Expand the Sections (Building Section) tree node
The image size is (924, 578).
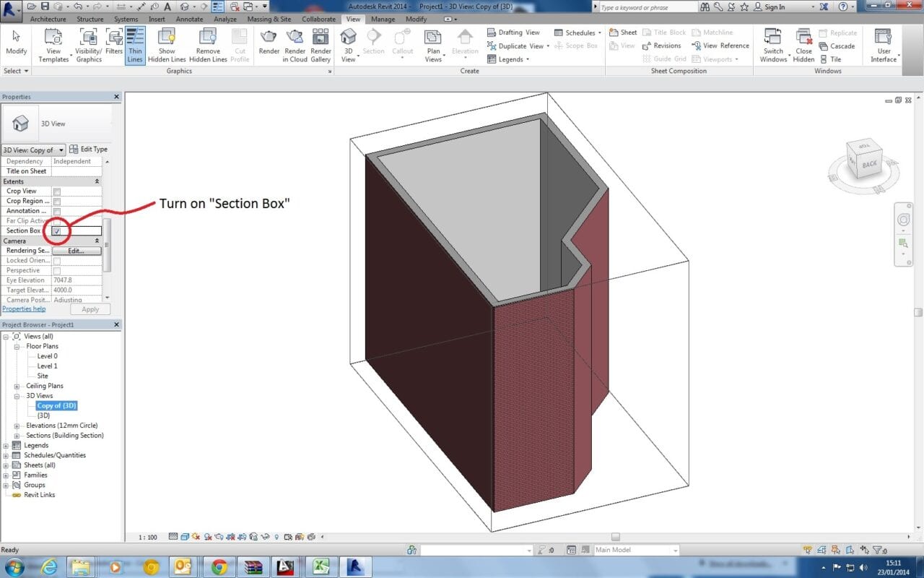coord(16,435)
